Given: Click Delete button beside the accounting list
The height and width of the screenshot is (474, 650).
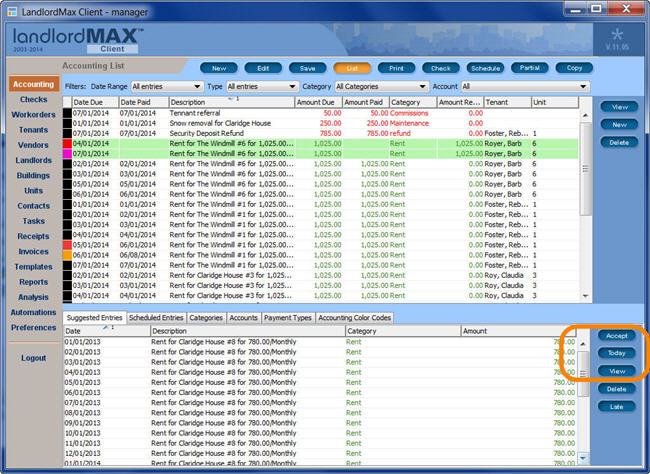Looking at the screenshot, I should tap(619, 142).
